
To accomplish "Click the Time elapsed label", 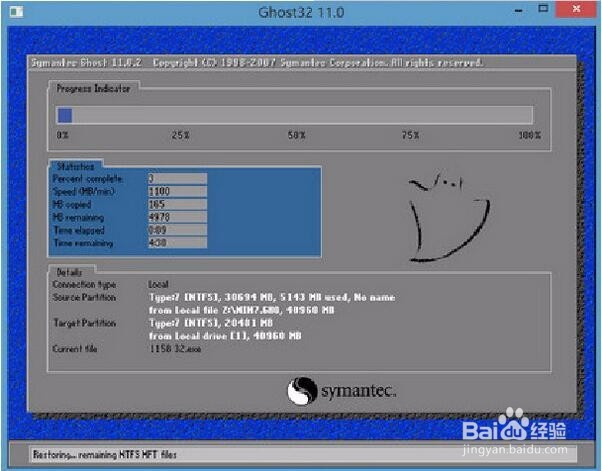I will click(79, 230).
